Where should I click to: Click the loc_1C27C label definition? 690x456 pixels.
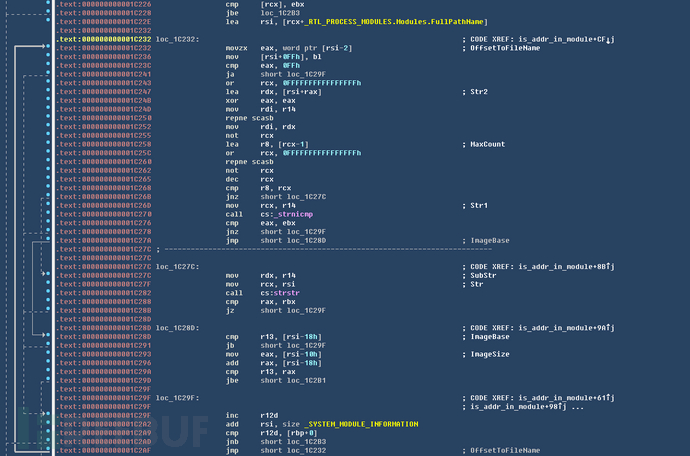(x=177, y=267)
